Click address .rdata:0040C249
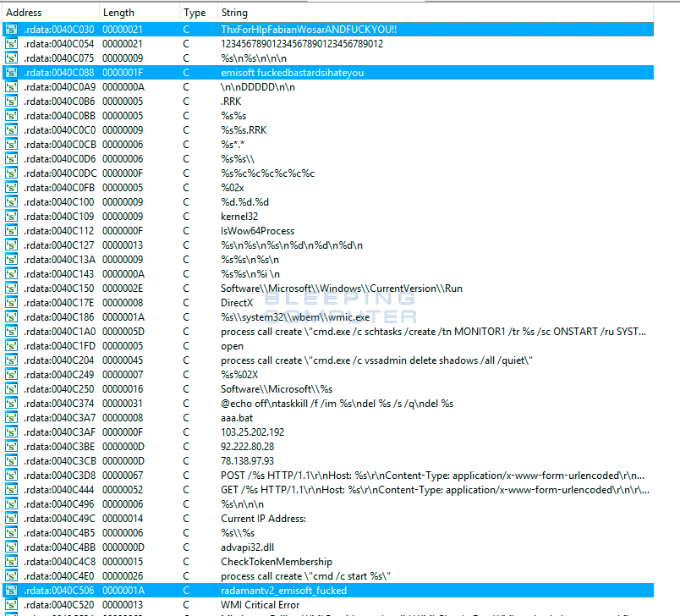The height and width of the screenshot is (616, 680). tap(59, 375)
